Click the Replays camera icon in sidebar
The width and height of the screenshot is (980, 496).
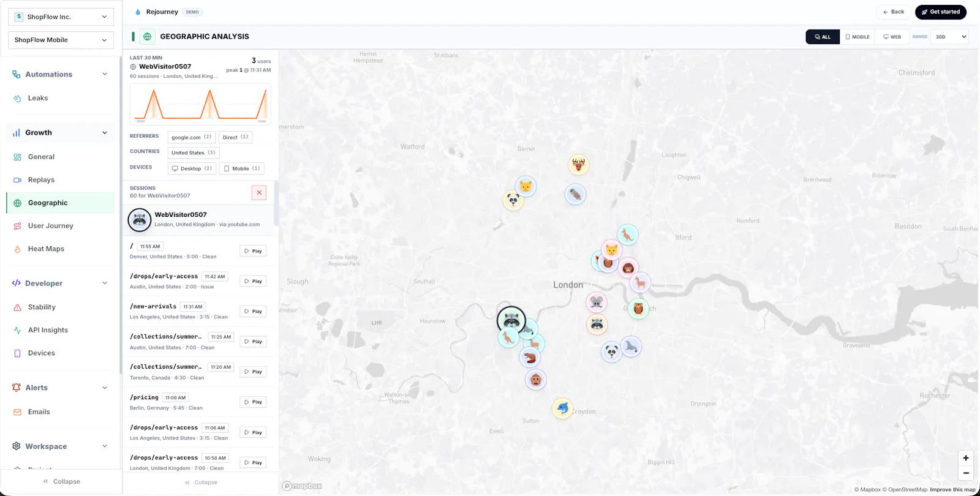click(x=17, y=180)
